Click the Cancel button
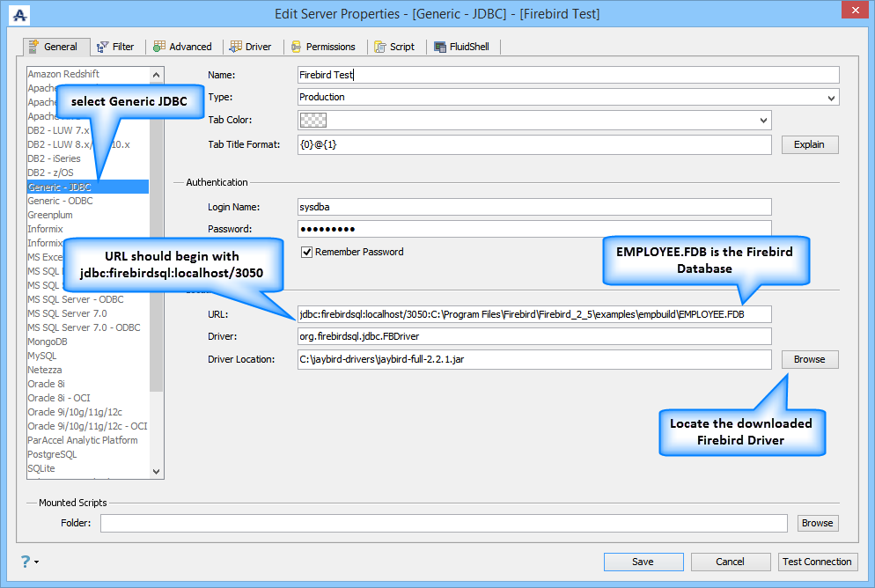Screen dimensions: 875x588 pyautogui.click(x=731, y=562)
